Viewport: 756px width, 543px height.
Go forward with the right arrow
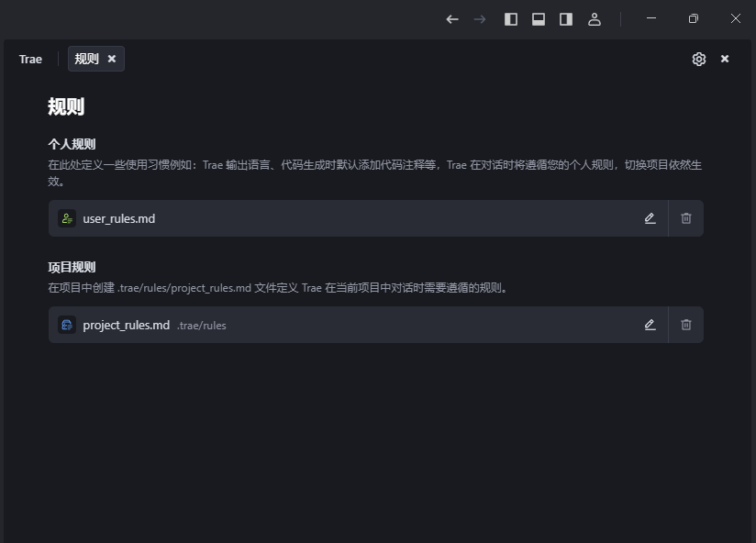coord(479,19)
